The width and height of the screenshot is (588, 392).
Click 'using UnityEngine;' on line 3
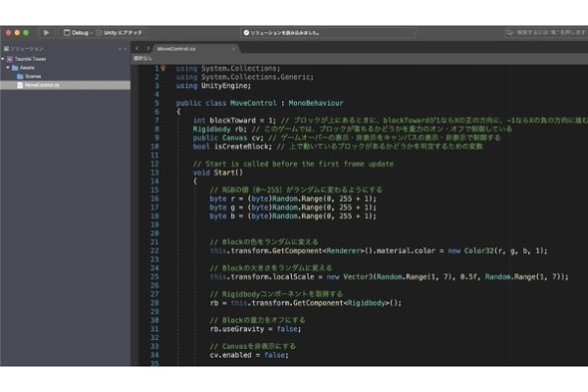(214, 86)
